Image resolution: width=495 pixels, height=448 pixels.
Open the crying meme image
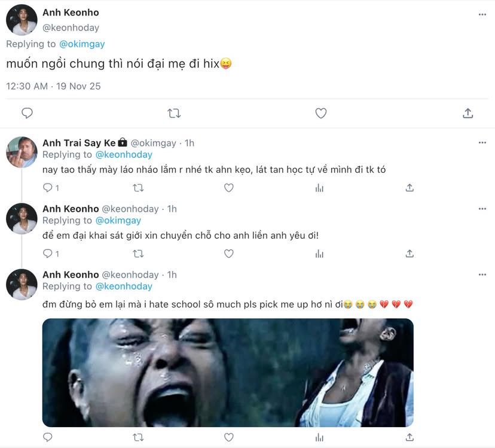point(228,373)
